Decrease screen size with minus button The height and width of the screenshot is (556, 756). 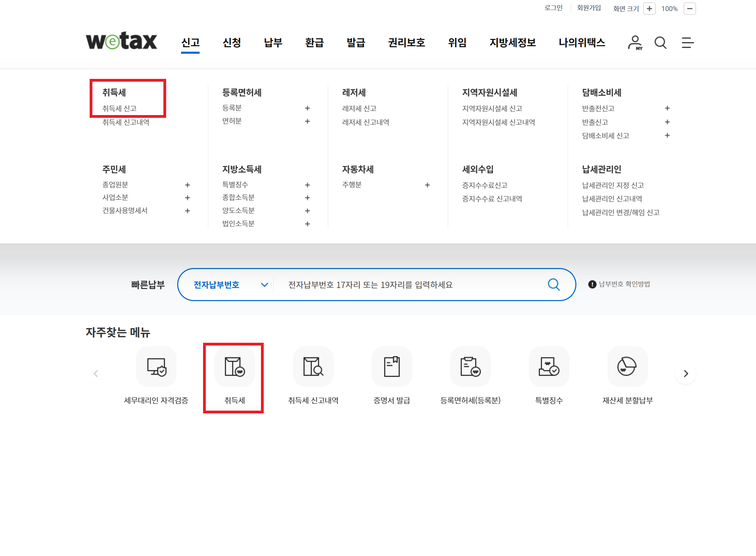(x=689, y=9)
